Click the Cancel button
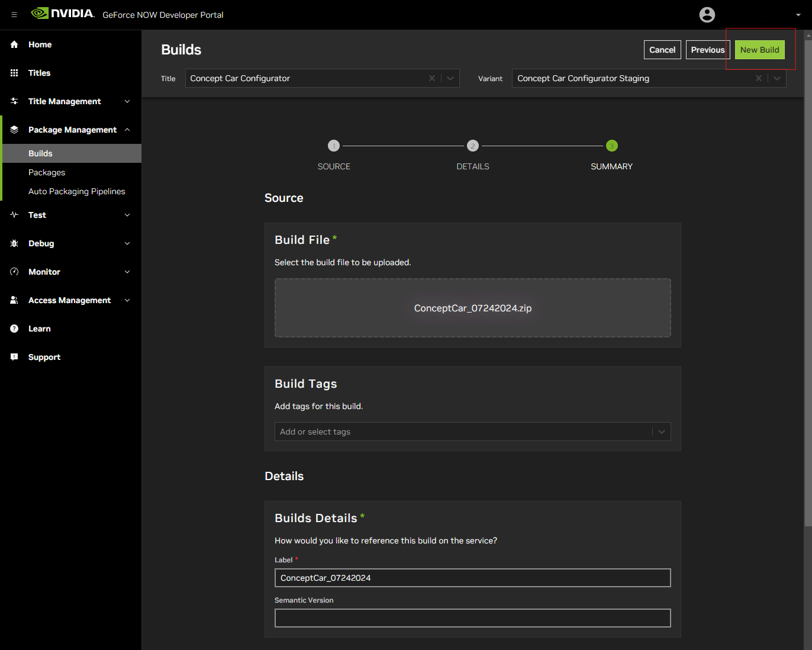The width and height of the screenshot is (812, 650). [662, 50]
